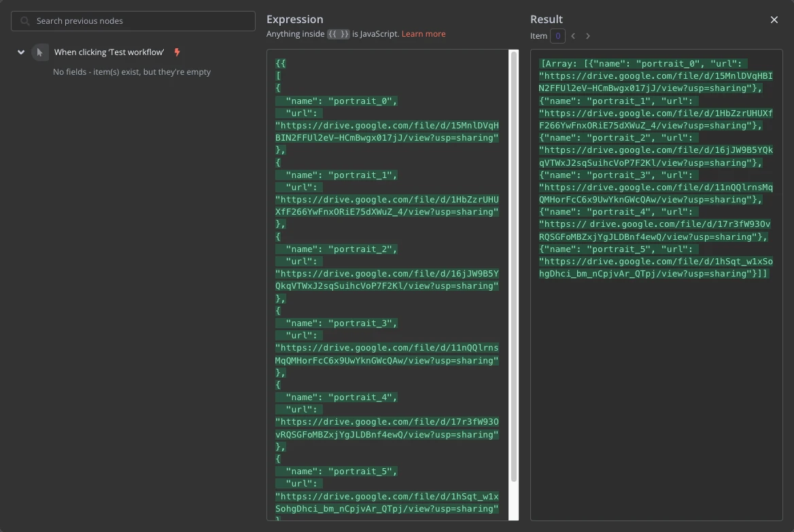Open the Learn more link
Screen dimensions: 794x532
[x=424, y=34]
